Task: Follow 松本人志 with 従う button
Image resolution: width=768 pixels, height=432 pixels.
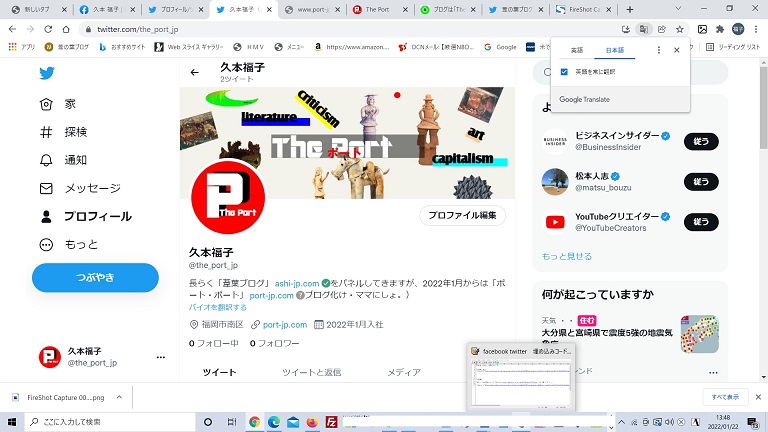Action: click(x=701, y=182)
